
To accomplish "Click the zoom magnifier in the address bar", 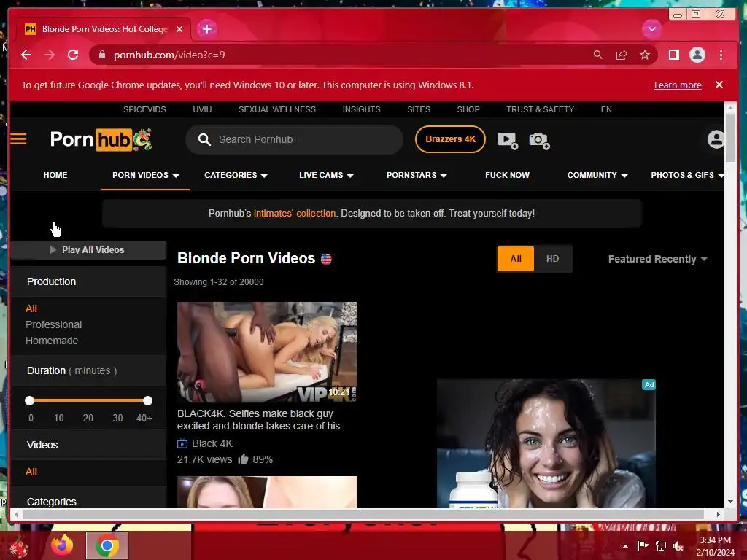I will pos(598,55).
